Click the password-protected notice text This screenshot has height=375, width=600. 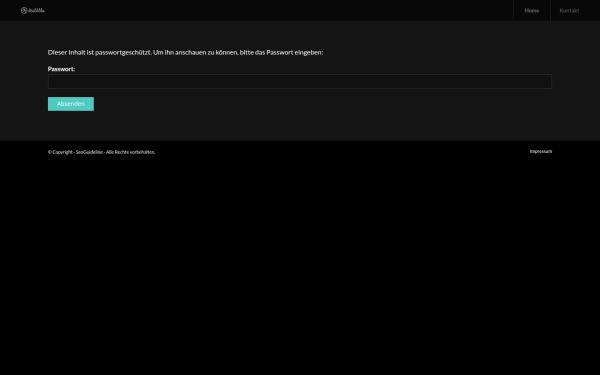click(185, 52)
